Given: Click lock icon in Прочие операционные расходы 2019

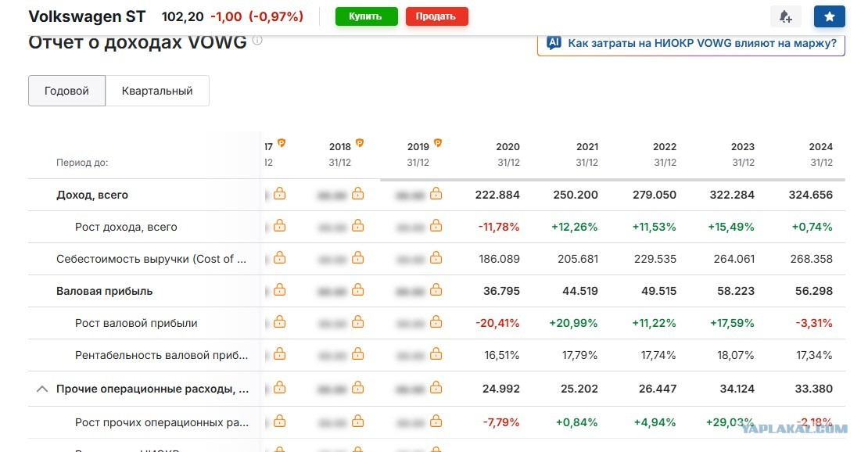Looking at the screenshot, I should [436, 388].
